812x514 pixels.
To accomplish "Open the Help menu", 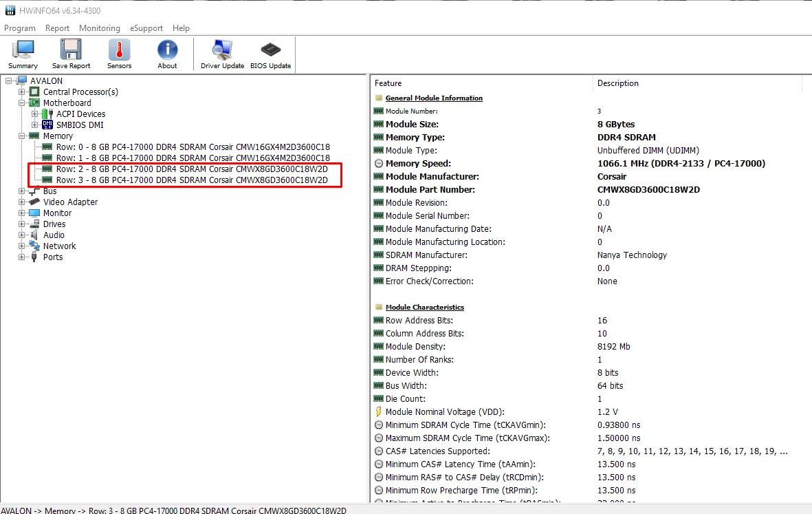I will (181, 28).
